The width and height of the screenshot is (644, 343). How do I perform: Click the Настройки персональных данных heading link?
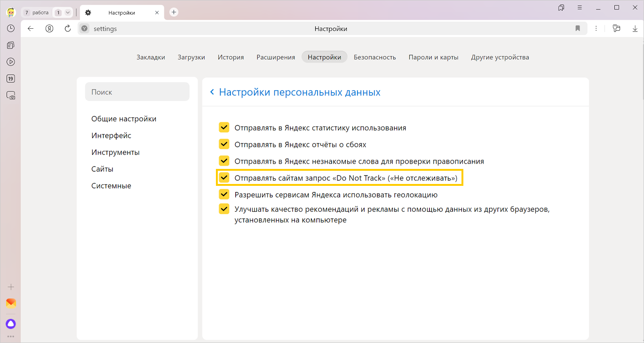point(300,92)
